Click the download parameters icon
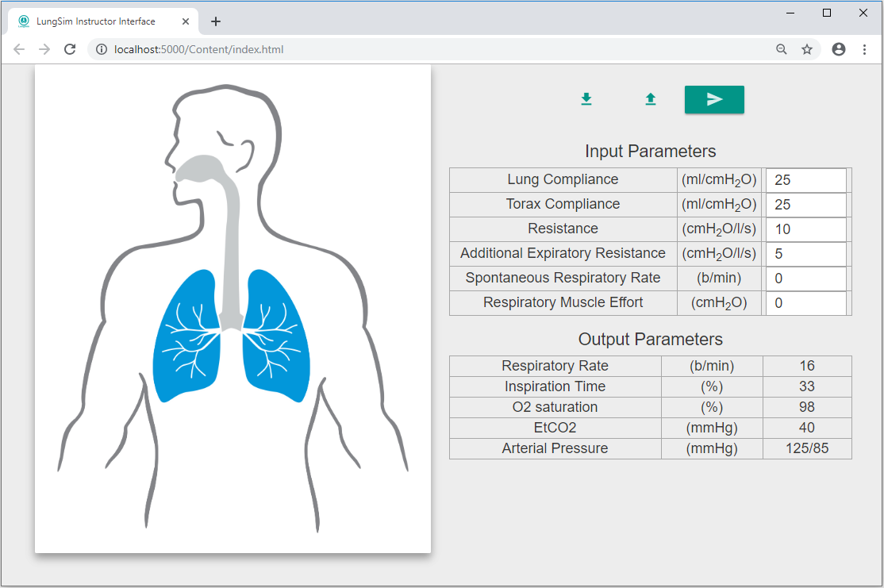Image resolution: width=884 pixels, height=588 pixels. tap(586, 99)
